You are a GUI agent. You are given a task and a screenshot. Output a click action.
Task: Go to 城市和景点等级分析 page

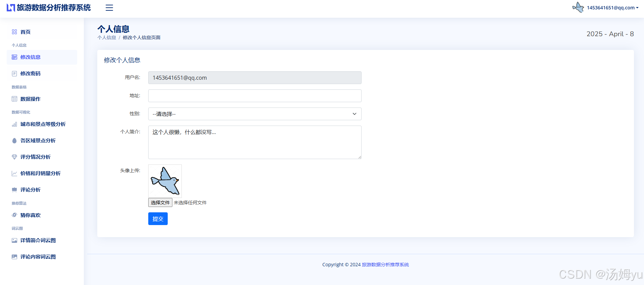tap(42, 124)
